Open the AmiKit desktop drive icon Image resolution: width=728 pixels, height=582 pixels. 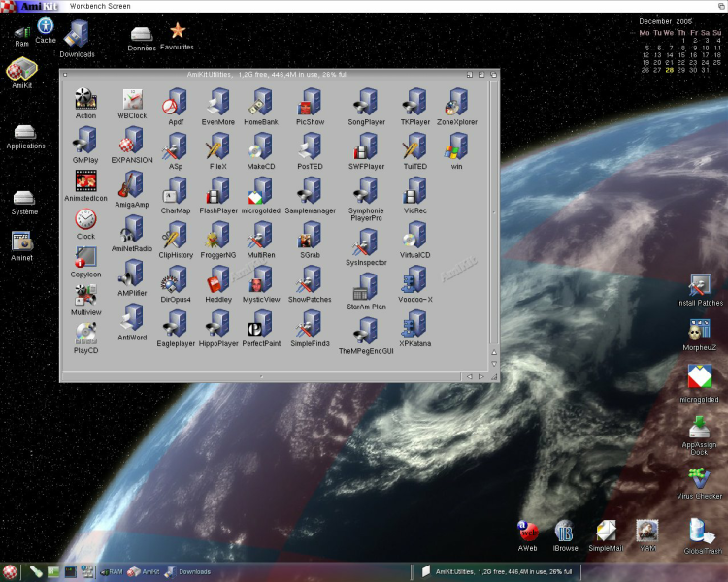pyautogui.click(x=21, y=69)
